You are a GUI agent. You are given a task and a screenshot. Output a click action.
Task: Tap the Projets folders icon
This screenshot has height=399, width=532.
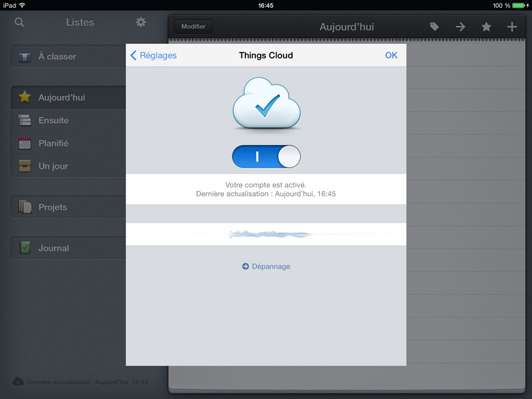click(x=25, y=207)
